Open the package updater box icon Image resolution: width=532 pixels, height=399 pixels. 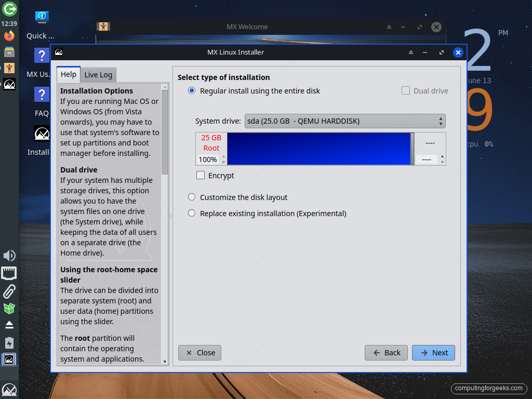[9, 308]
